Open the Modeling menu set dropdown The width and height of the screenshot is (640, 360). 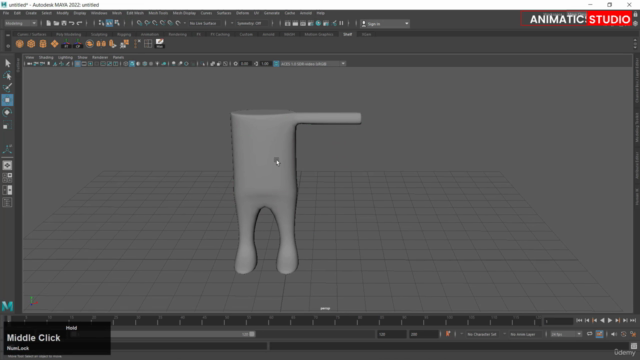point(20,23)
